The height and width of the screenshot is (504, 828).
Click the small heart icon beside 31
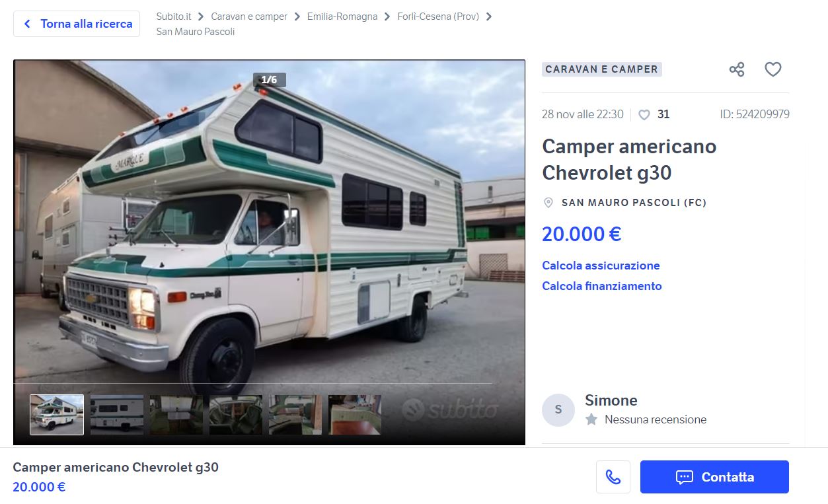[644, 115]
